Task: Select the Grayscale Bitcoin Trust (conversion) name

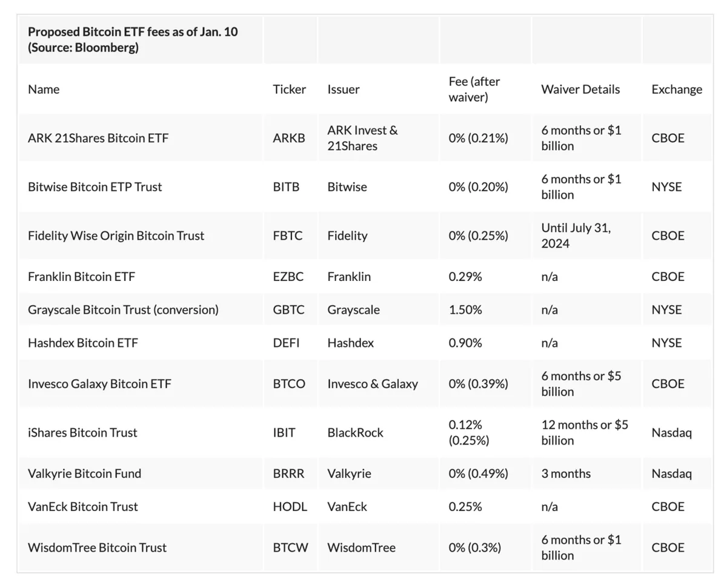Action: [x=123, y=309]
